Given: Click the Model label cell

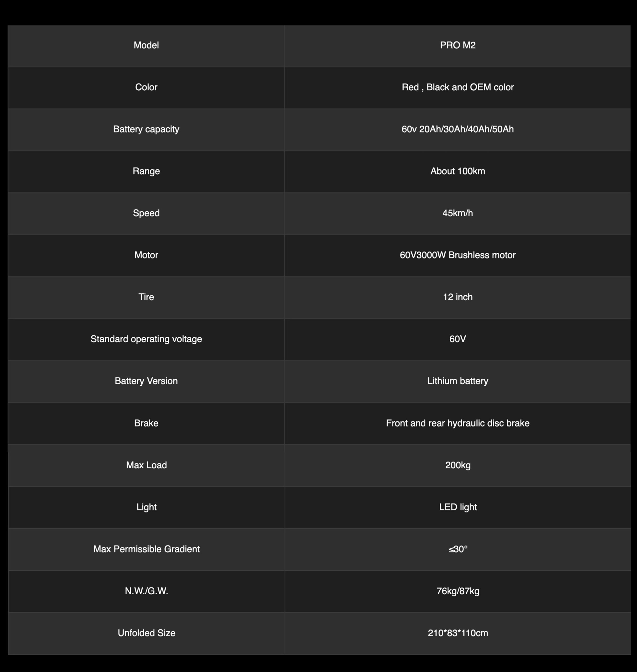Looking at the screenshot, I should 146,45.
